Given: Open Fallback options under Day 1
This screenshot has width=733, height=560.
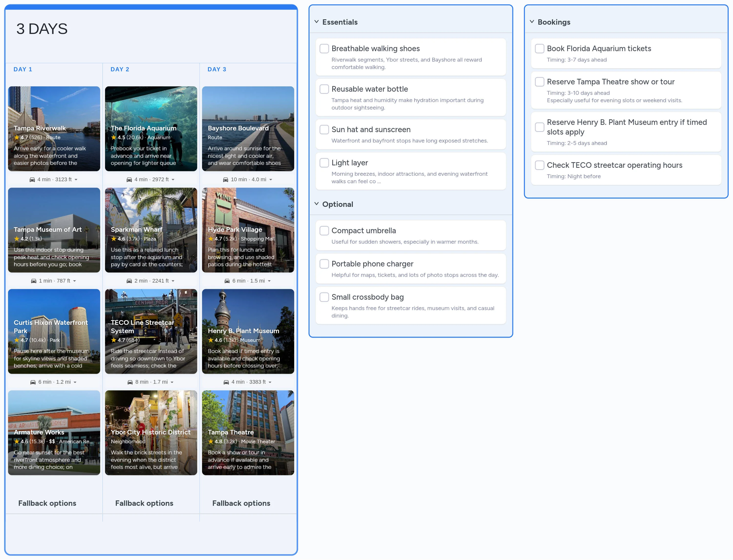Looking at the screenshot, I should pyautogui.click(x=47, y=503).
